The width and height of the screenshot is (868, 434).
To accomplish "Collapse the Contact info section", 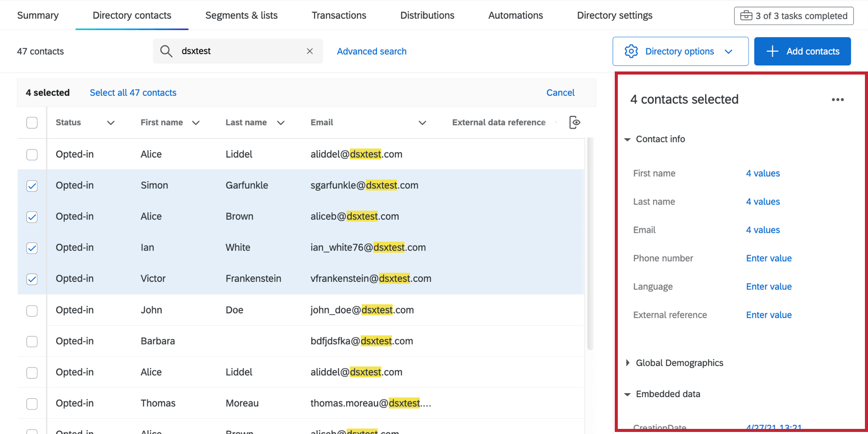I will [628, 139].
